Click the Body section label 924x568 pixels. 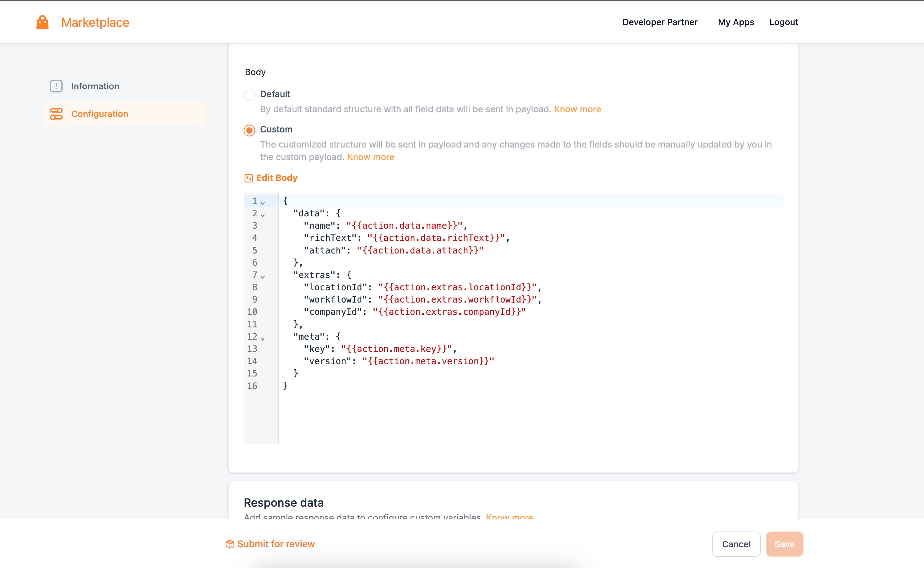(x=255, y=72)
